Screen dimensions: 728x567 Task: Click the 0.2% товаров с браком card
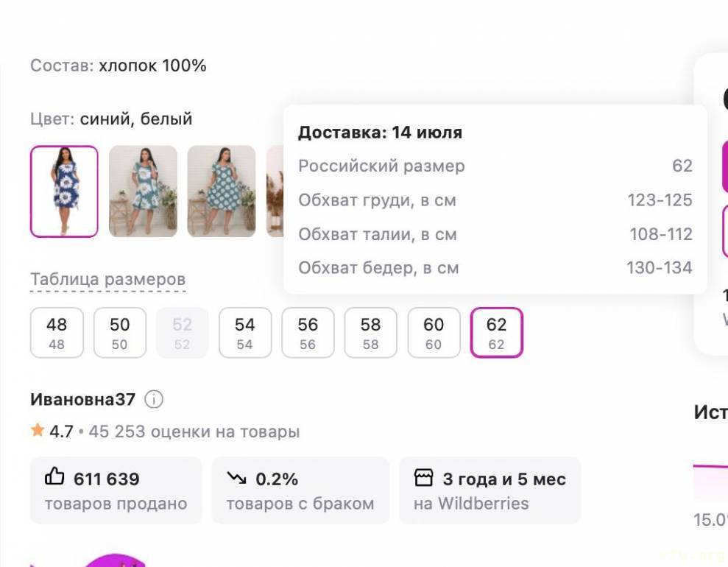coord(300,490)
